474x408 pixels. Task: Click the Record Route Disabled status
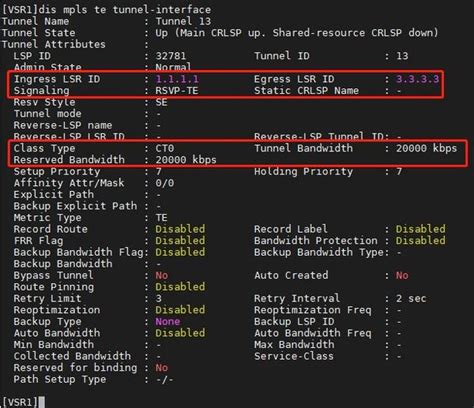point(180,229)
